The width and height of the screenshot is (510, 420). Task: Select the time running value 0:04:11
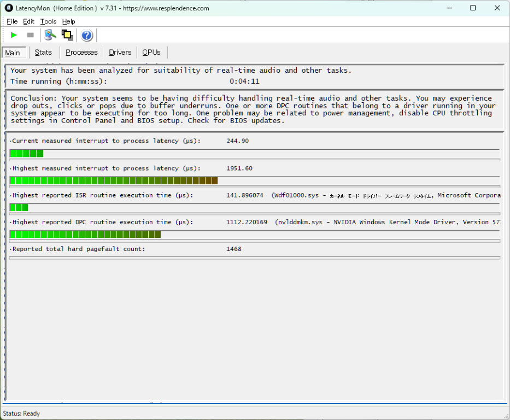point(244,81)
